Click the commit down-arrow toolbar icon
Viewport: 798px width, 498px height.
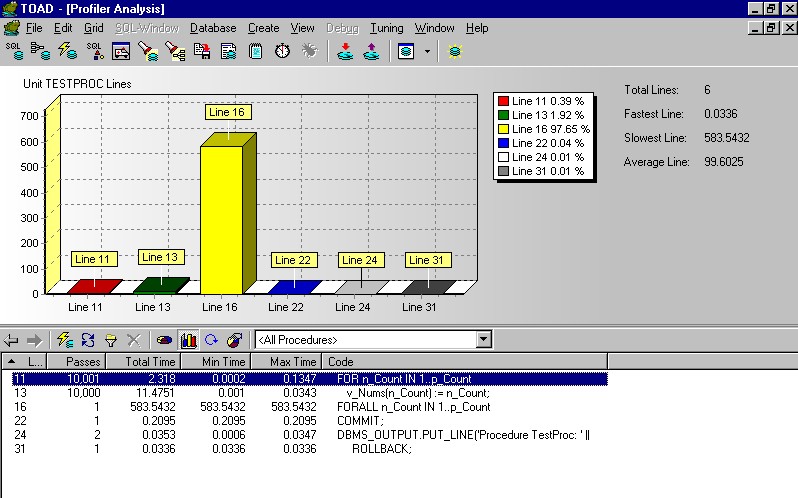coord(345,50)
